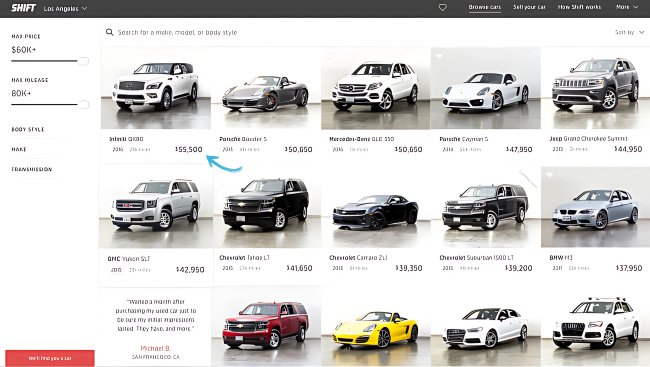The height and width of the screenshot is (367, 650).
Task: Open the GMC Yukon SLT photo
Action: 156,207
